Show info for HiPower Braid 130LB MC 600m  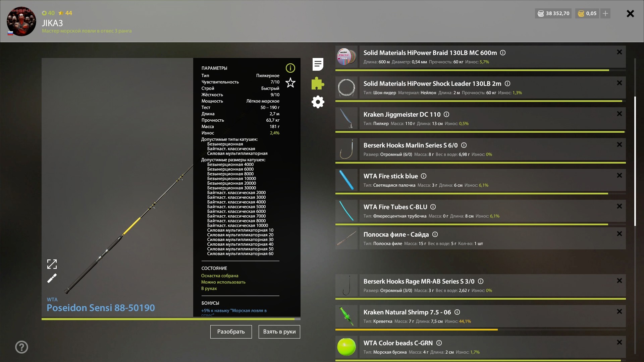(x=503, y=53)
